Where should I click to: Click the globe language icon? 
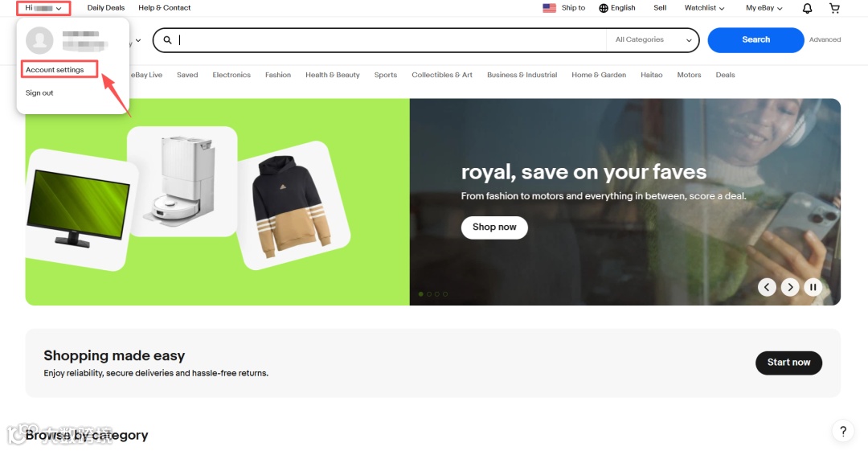pyautogui.click(x=604, y=8)
